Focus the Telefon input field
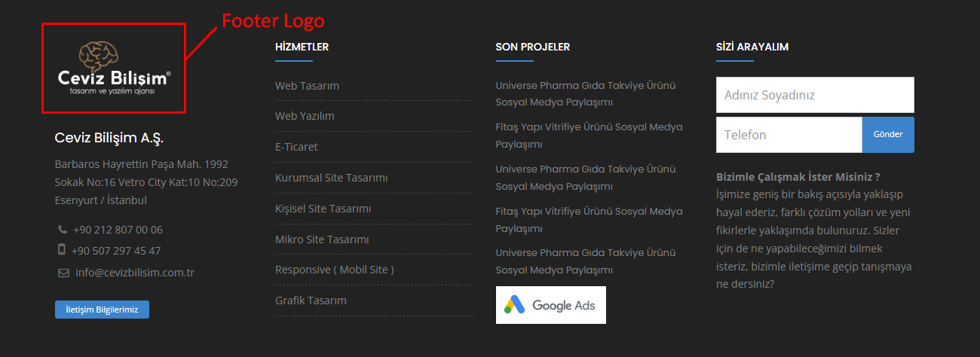 click(x=789, y=135)
